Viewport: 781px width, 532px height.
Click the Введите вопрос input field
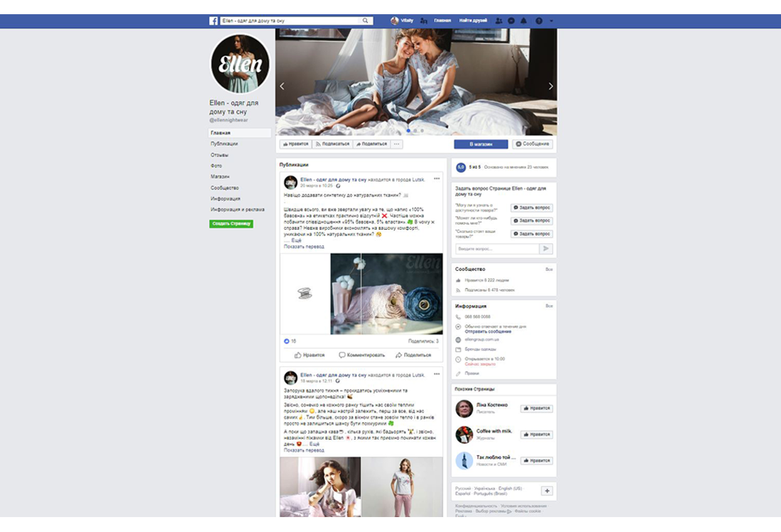pos(497,249)
